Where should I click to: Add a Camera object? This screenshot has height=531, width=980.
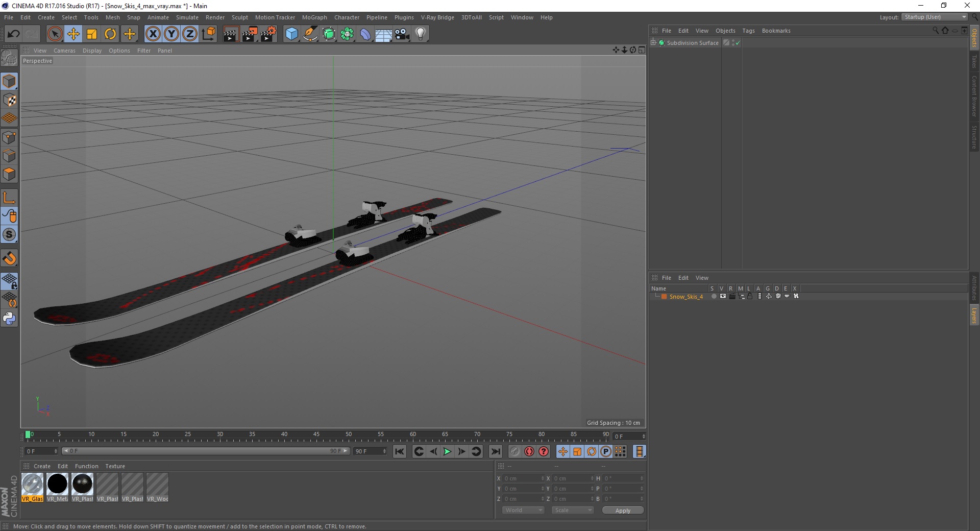click(x=402, y=34)
